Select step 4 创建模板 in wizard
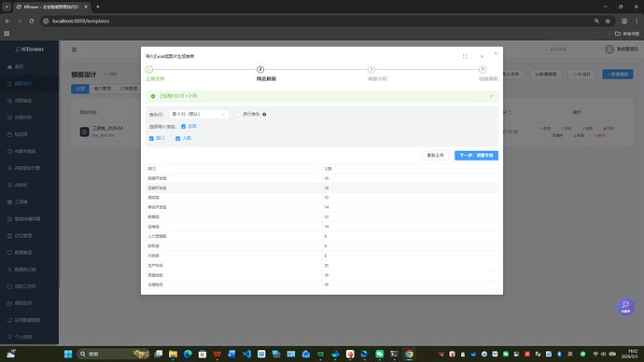 (x=487, y=74)
